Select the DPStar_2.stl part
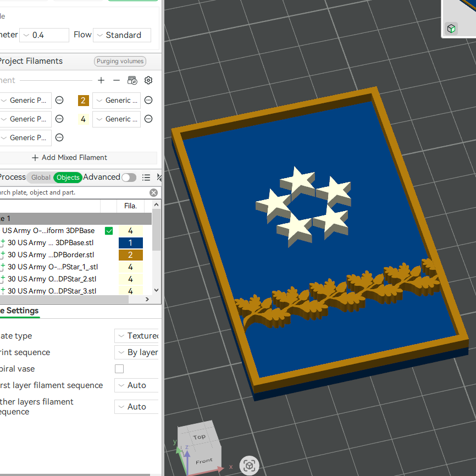 click(x=52, y=279)
